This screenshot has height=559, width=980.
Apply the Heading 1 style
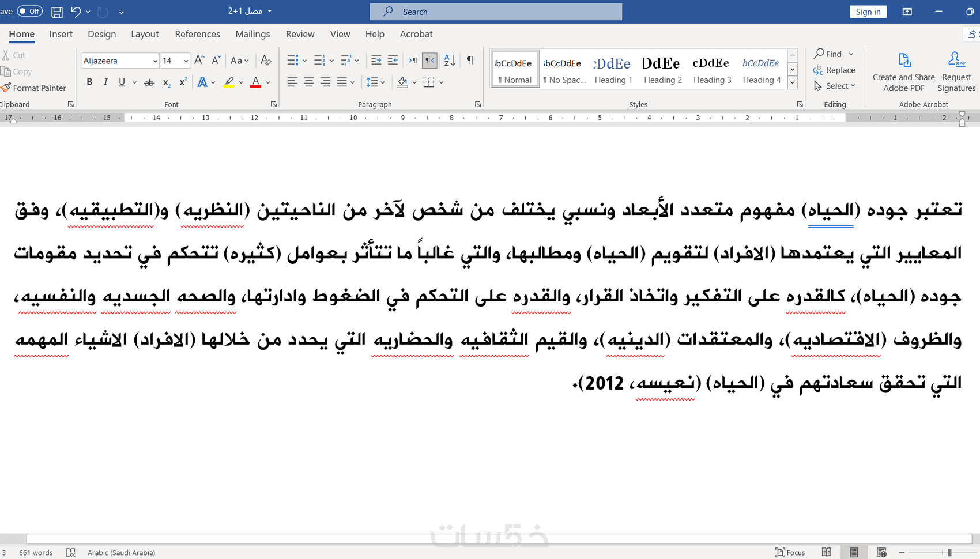coord(613,69)
